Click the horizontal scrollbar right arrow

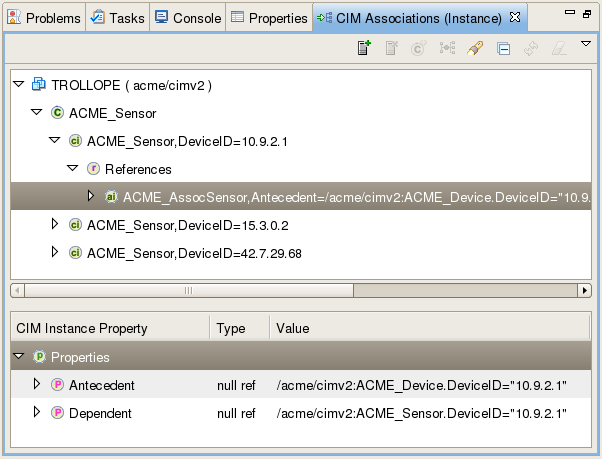pos(584,291)
